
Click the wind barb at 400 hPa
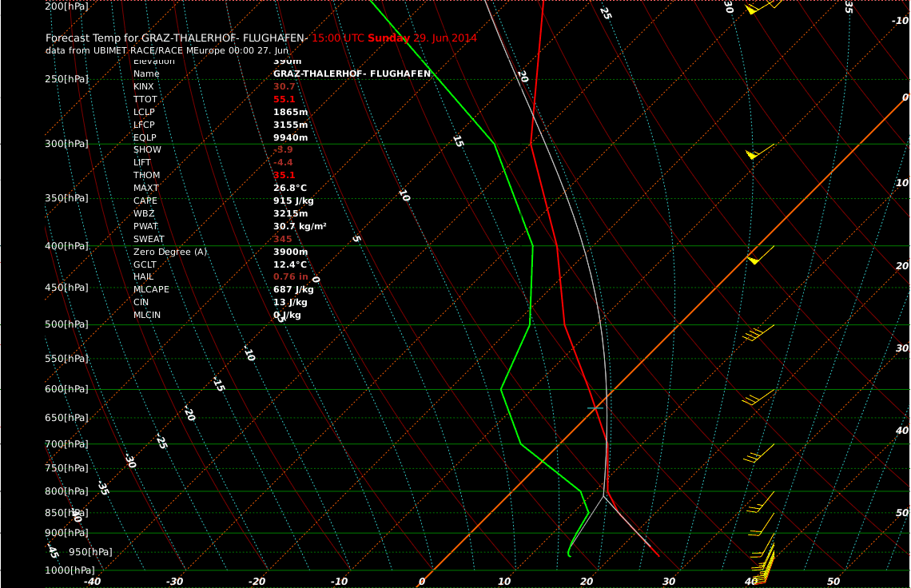(760, 255)
